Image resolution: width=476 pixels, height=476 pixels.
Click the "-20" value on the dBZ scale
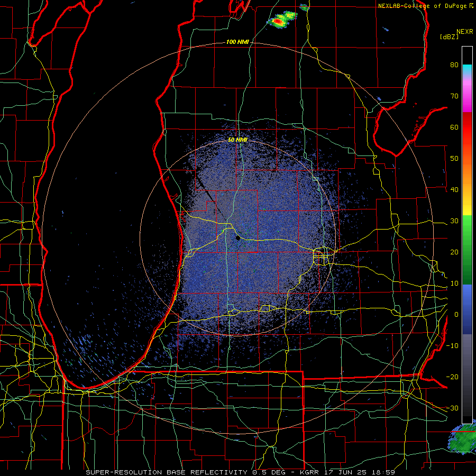452,377
